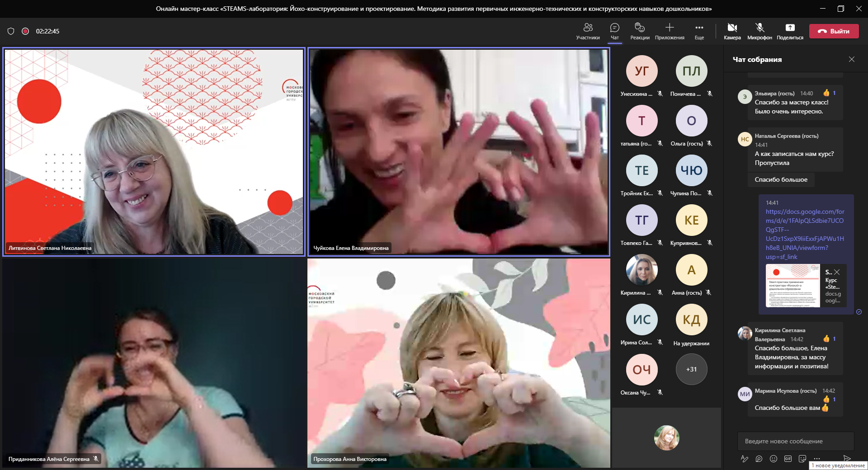Expand the +31 additional participants
This screenshot has width=868, height=470.
691,369
